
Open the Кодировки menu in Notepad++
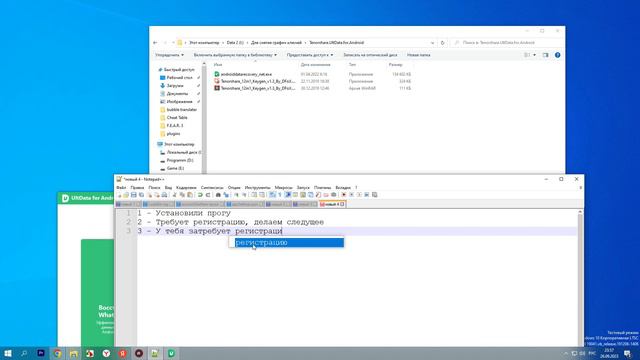point(186,187)
